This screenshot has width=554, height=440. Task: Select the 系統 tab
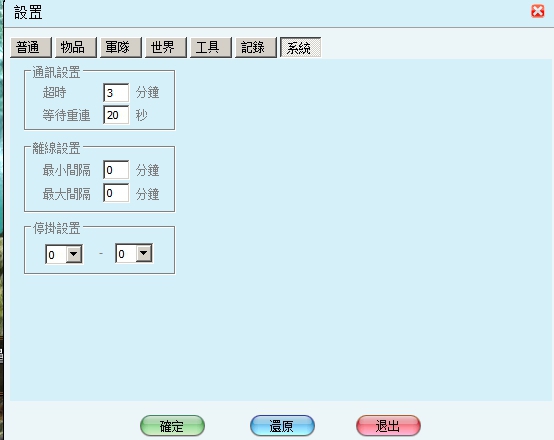click(x=301, y=47)
